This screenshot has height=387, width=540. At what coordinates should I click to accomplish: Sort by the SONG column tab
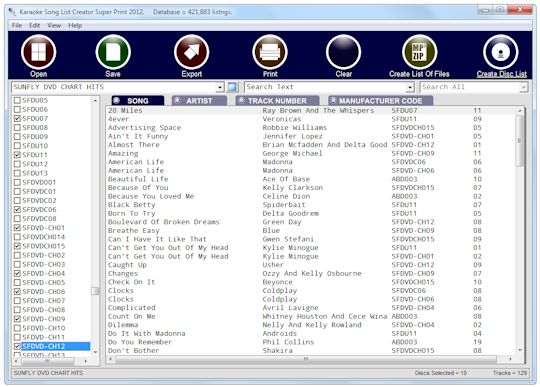click(138, 101)
